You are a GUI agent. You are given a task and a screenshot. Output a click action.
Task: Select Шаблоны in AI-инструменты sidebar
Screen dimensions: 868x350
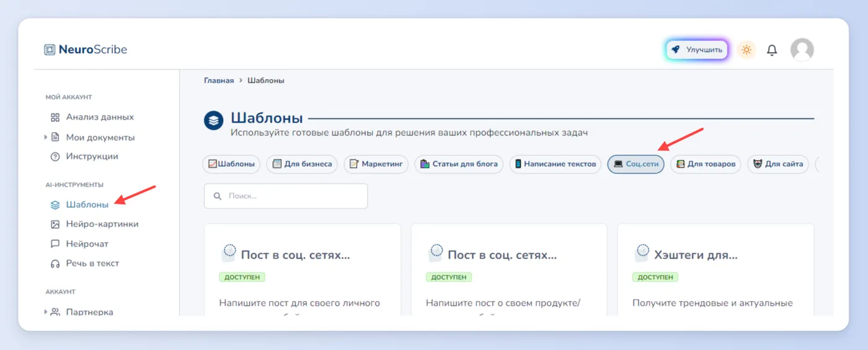tap(87, 204)
